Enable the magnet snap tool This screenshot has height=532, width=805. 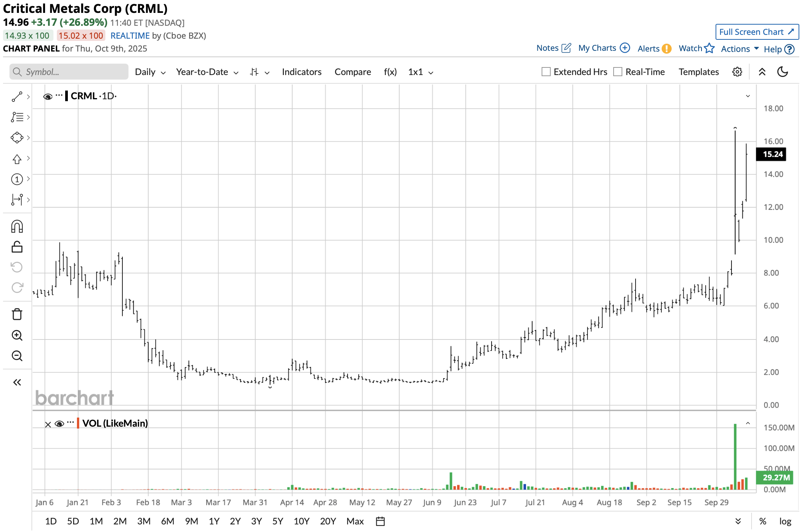coord(17,227)
